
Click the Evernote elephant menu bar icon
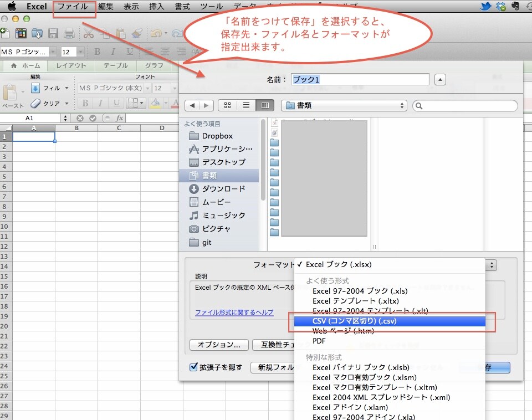point(515,6)
